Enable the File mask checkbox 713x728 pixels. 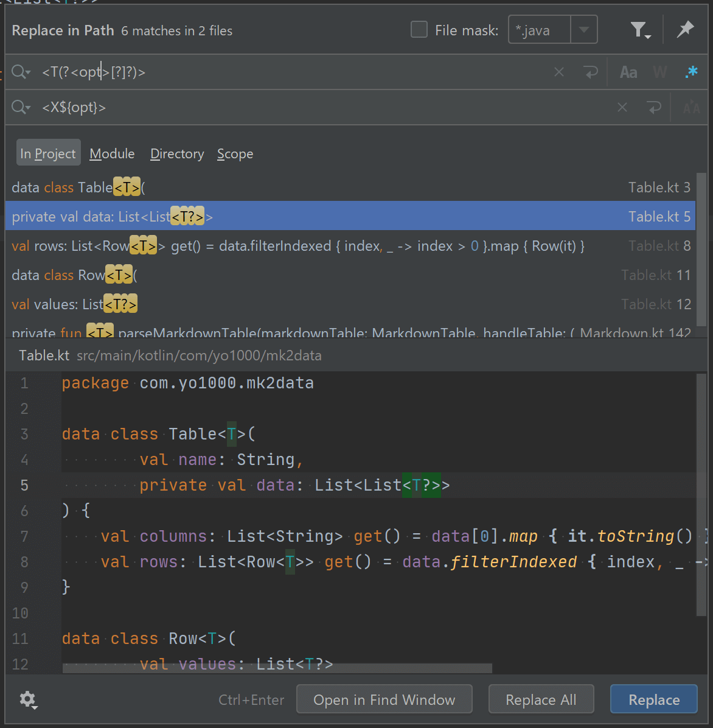point(419,30)
